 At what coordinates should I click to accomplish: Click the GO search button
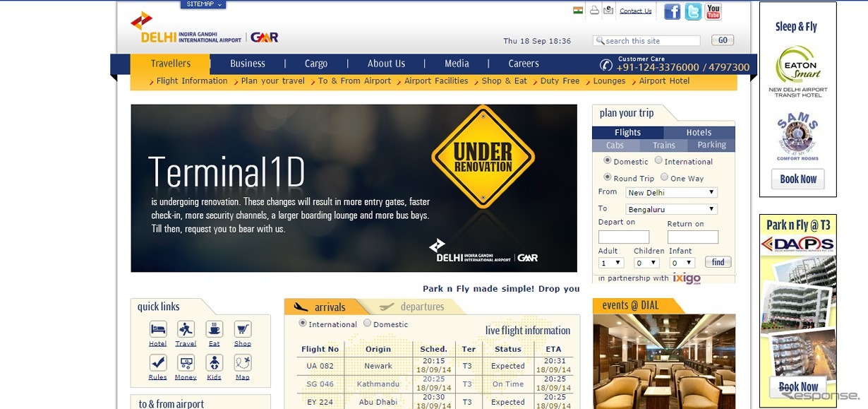click(x=723, y=40)
